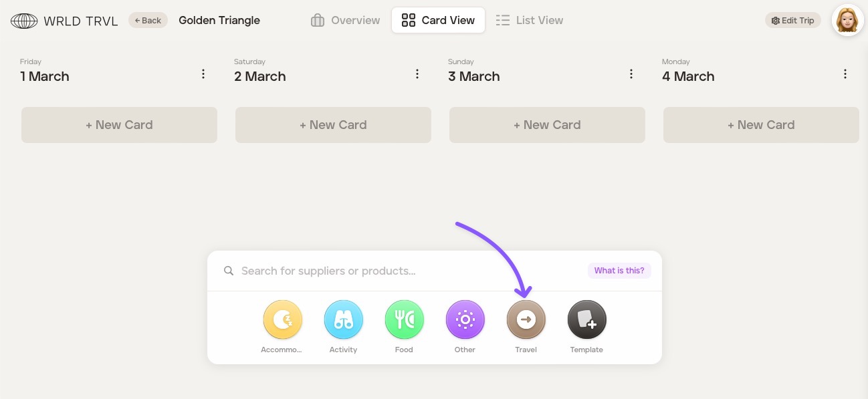Viewport: 868px width, 399px height.
Task: Select the Card View tab
Action: click(438, 21)
